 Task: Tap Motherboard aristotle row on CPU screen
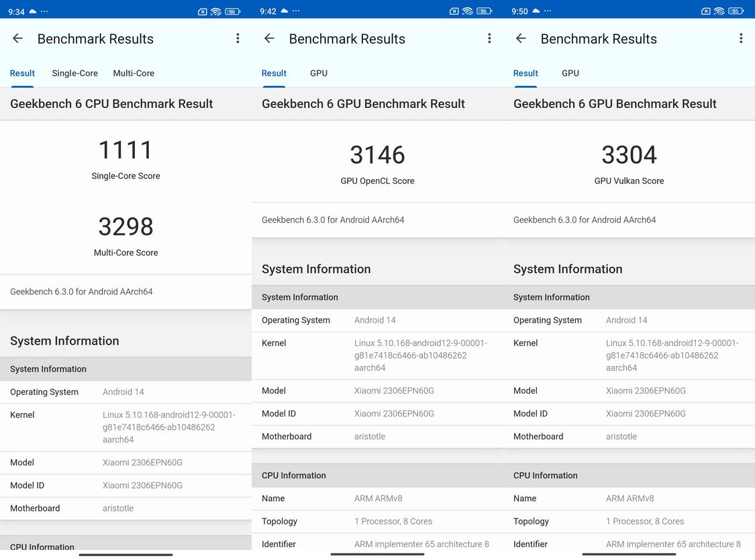tap(125, 508)
